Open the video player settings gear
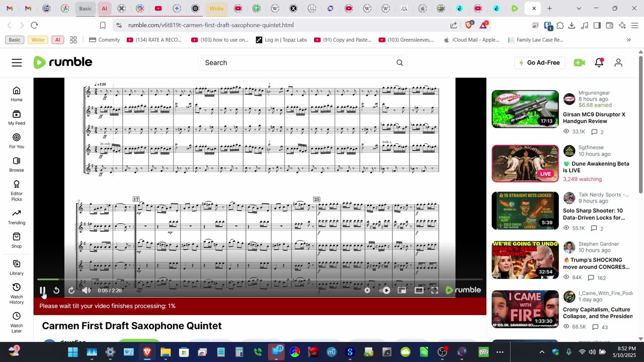 tap(367, 290)
